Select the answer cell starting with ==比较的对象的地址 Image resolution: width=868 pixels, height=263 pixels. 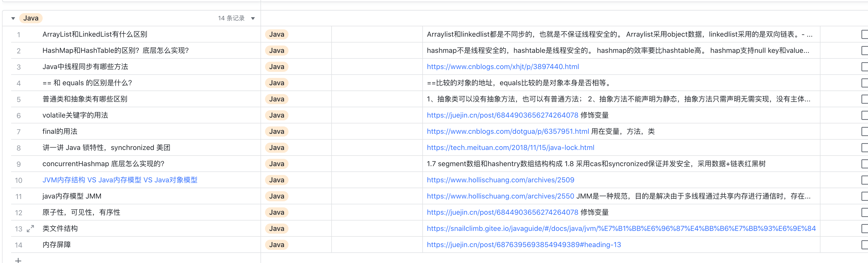621,83
